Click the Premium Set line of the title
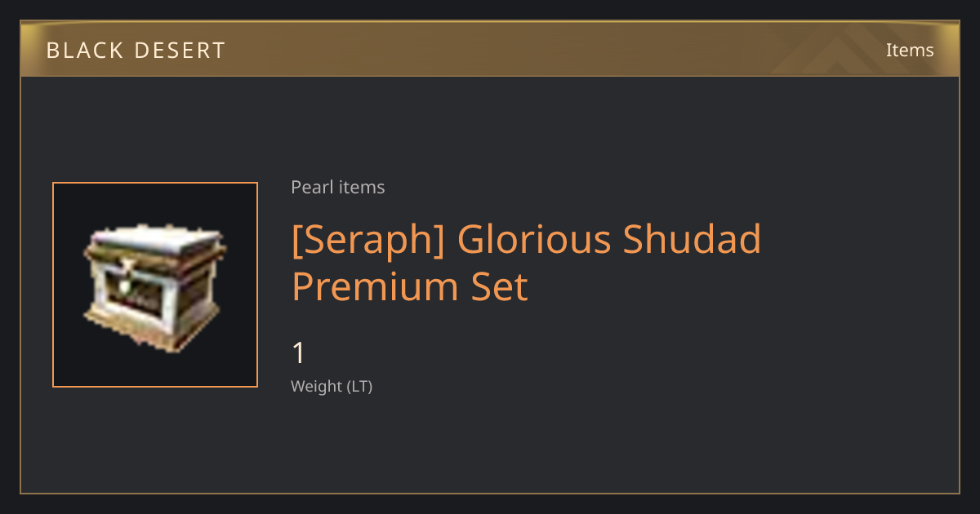The width and height of the screenshot is (980, 514). click(x=410, y=287)
